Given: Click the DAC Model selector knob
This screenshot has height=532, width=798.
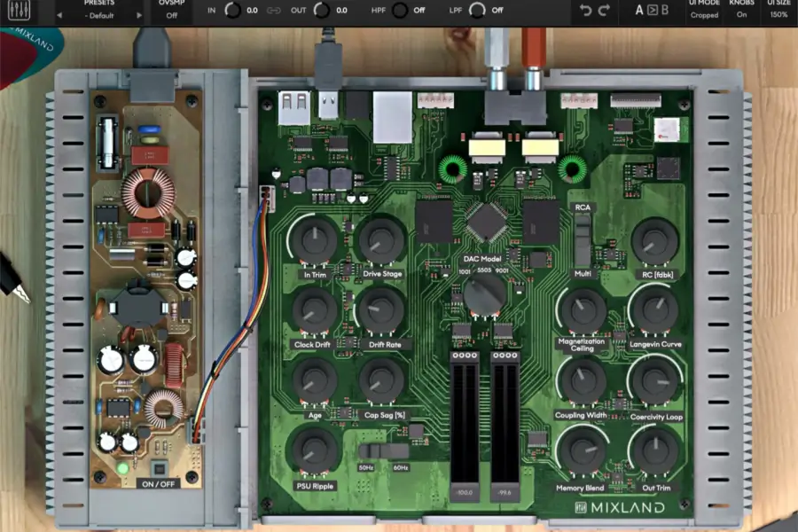Looking at the screenshot, I should (x=484, y=294).
